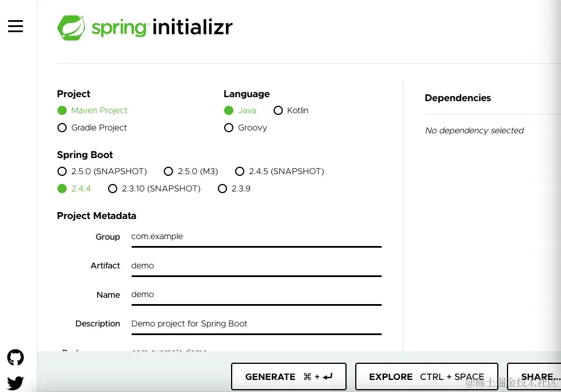
Task: Click the SHARE... button
Action: click(x=534, y=376)
